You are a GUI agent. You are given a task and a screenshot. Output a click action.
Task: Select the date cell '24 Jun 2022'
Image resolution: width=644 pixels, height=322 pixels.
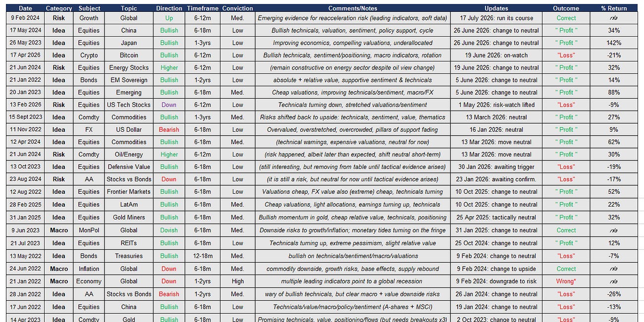25,268
